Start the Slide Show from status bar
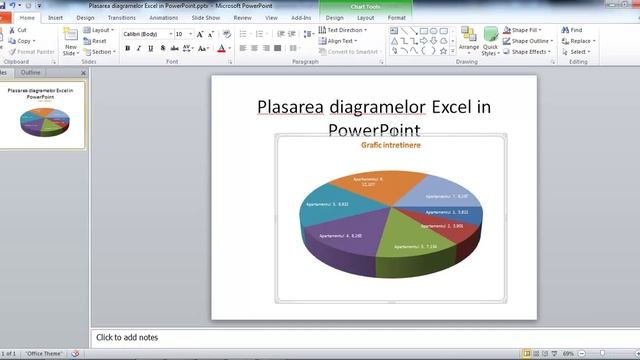The height and width of the screenshot is (360, 640). tap(554, 353)
